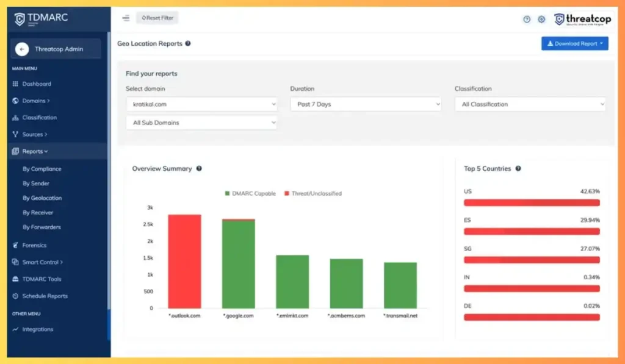Click the *.emlmkt.com bar
The image size is (625, 364).
292,282
